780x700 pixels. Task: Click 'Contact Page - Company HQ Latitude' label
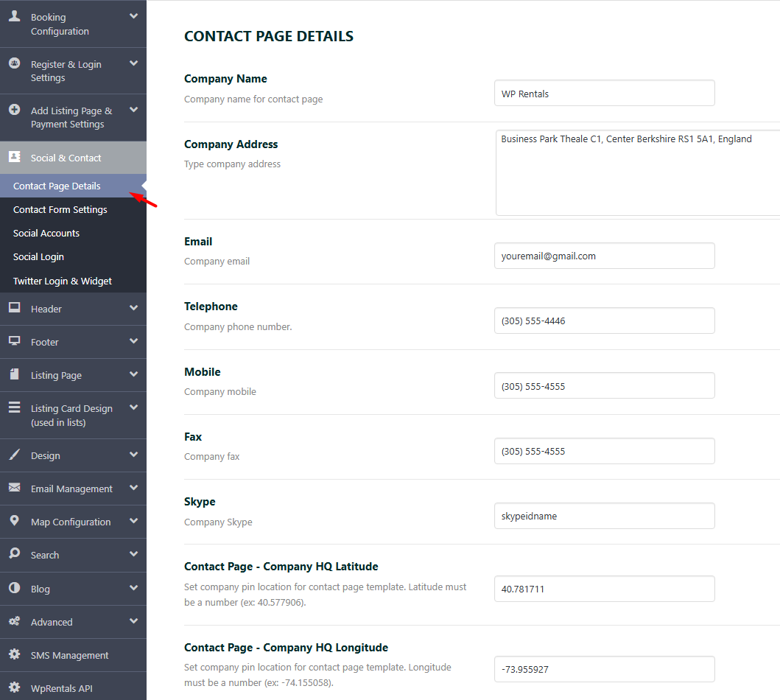pyautogui.click(x=281, y=567)
